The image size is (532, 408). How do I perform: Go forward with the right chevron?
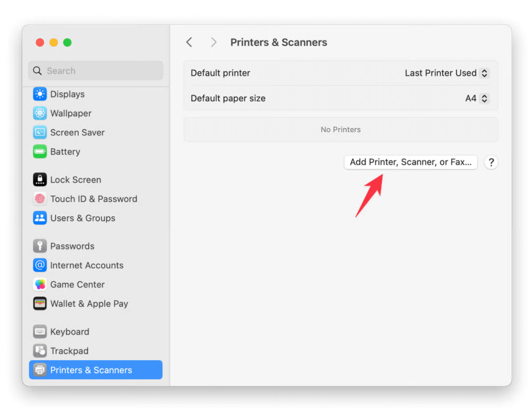click(214, 42)
